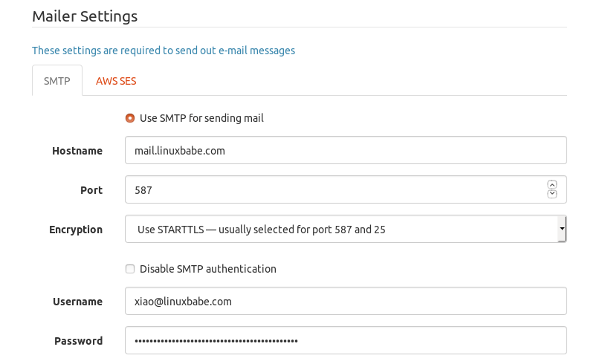The width and height of the screenshot is (611, 364).
Task: Click the blue settings description text
Action: [x=164, y=51]
